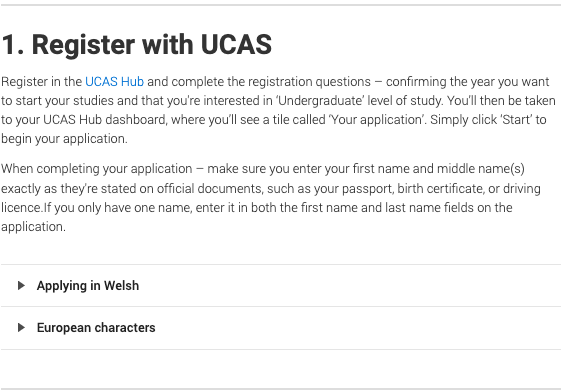Click the 'Applying in Welsh' label text
This screenshot has width=570, height=392.
click(88, 286)
